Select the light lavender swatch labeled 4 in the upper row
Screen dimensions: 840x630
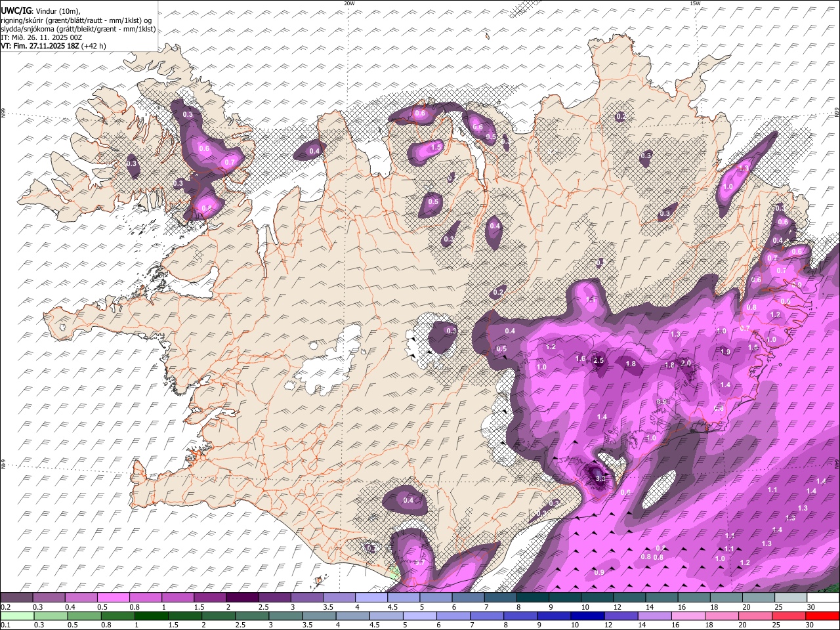[x=371, y=598]
